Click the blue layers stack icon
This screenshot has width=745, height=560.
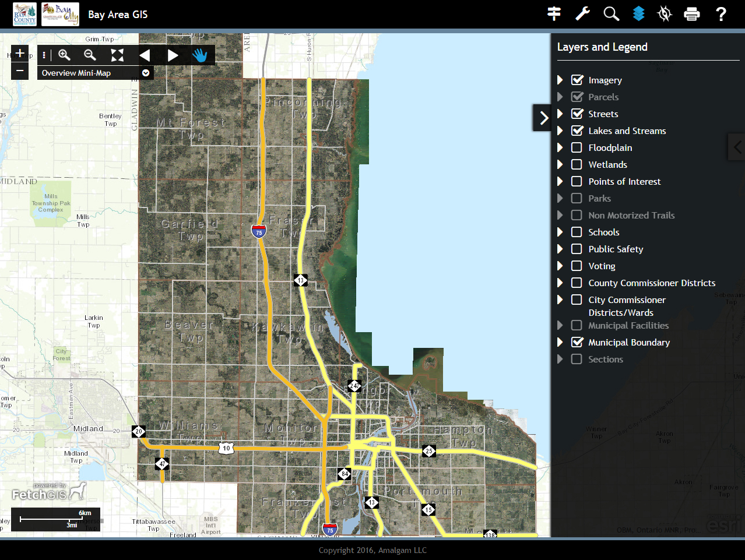point(639,14)
